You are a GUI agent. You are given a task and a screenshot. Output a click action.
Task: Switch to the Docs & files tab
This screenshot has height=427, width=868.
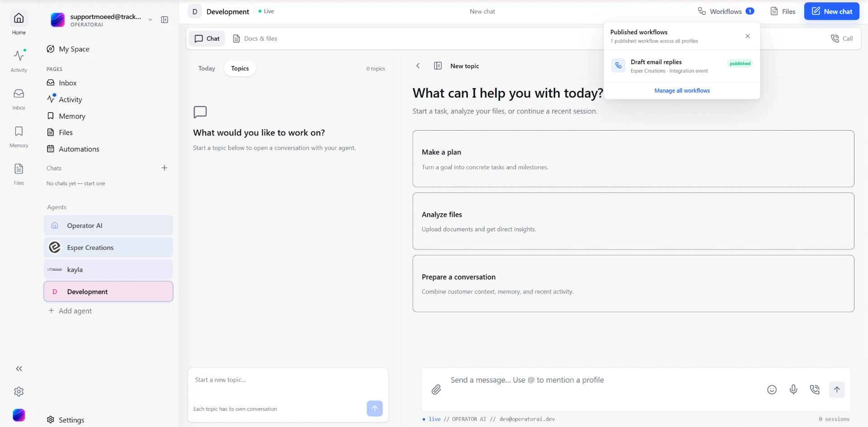pos(255,38)
